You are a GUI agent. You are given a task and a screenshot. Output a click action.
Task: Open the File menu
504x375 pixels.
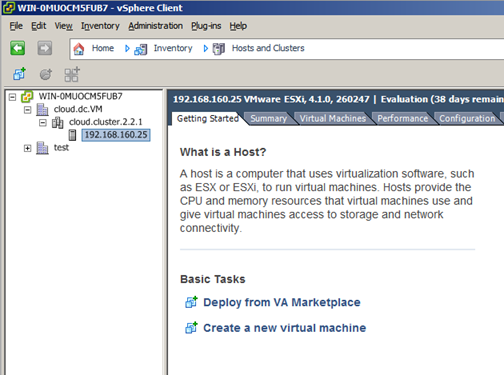[x=16, y=26]
